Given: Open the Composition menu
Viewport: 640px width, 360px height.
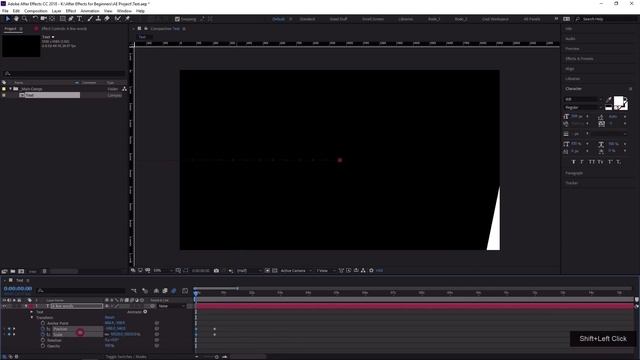Looking at the screenshot, I should 36,11.
